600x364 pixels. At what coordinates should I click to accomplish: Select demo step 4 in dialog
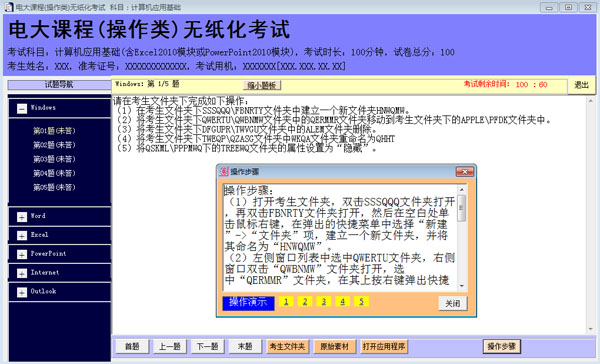342,302
